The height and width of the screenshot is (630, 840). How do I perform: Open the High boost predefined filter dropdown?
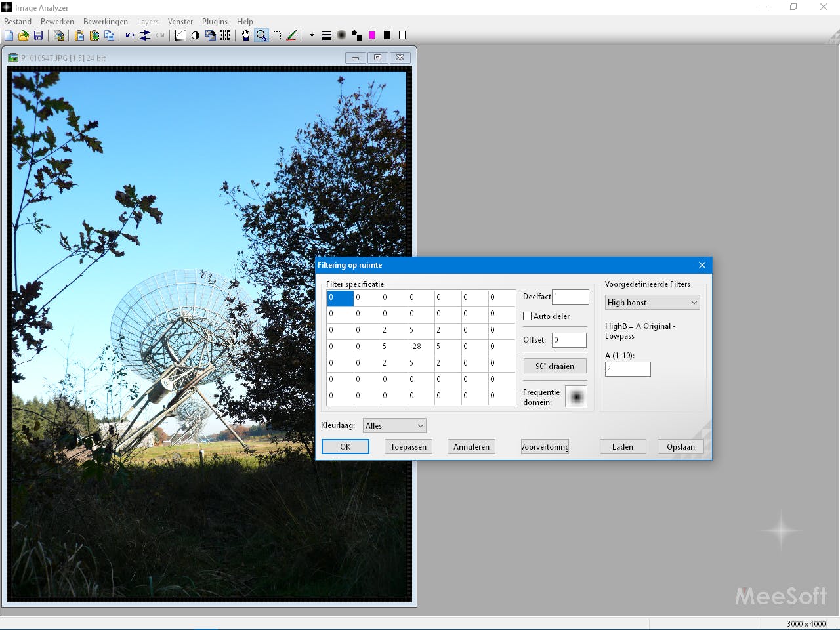(652, 303)
